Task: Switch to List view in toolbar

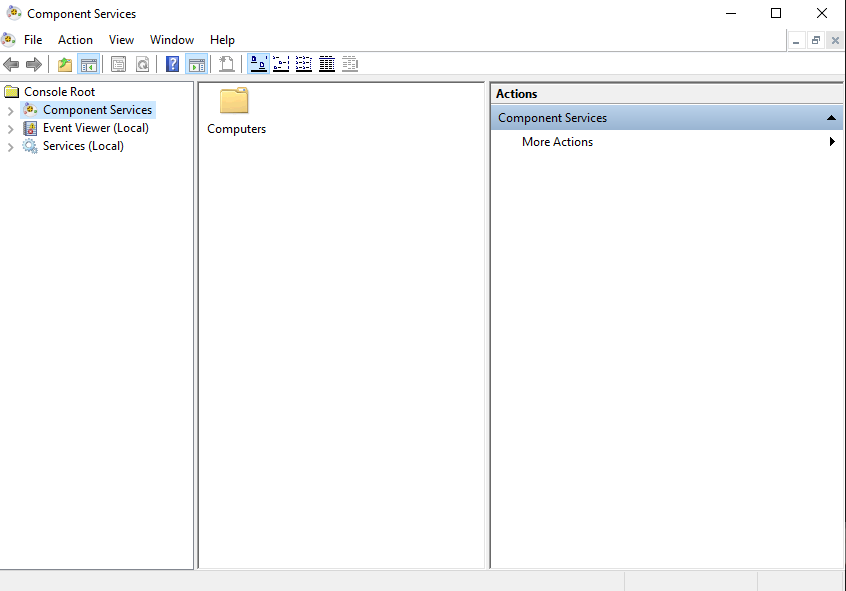Action: (304, 64)
